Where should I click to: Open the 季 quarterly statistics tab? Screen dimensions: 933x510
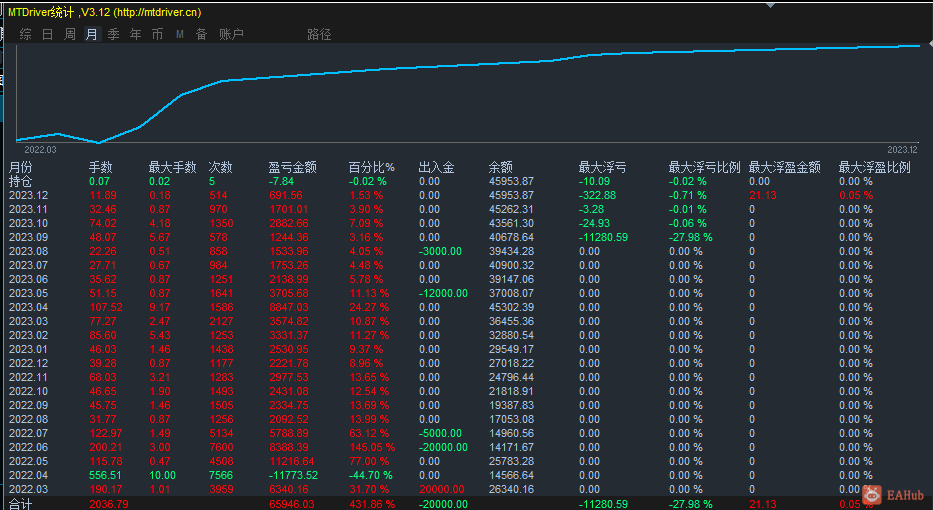pos(114,35)
